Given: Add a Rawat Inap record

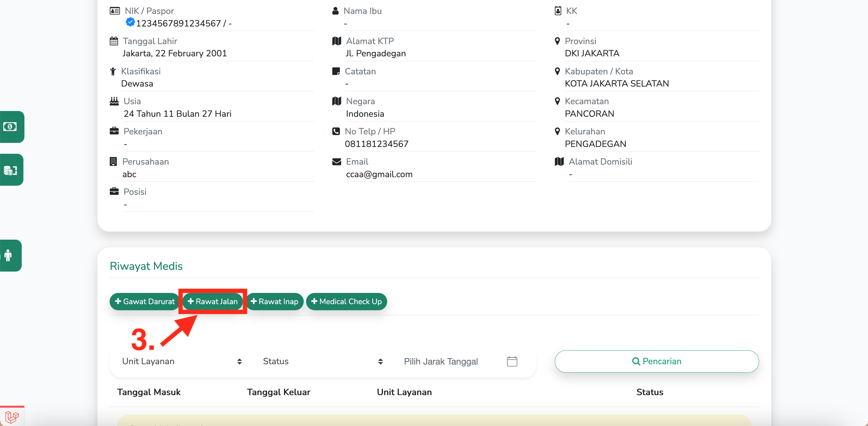Looking at the screenshot, I should pos(274,301).
